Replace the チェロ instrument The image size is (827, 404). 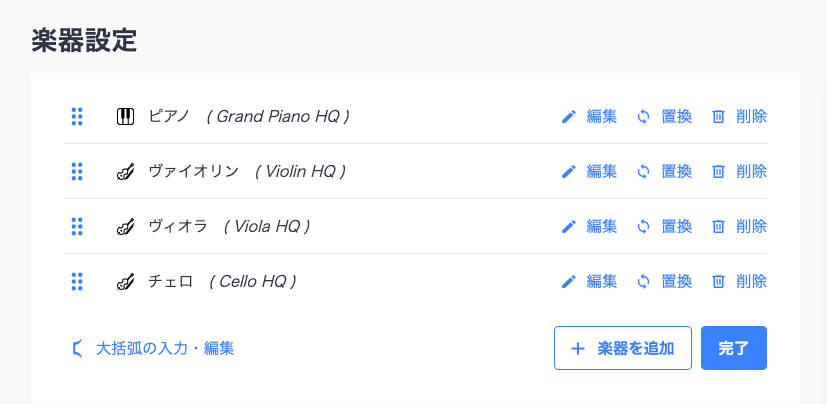pyautogui.click(x=665, y=281)
